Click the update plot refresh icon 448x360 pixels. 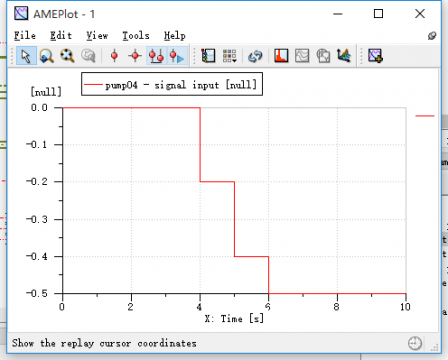[255, 56]
